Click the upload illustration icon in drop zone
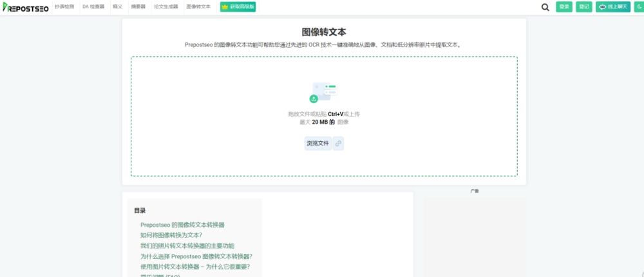 click(x=324, y=93)
